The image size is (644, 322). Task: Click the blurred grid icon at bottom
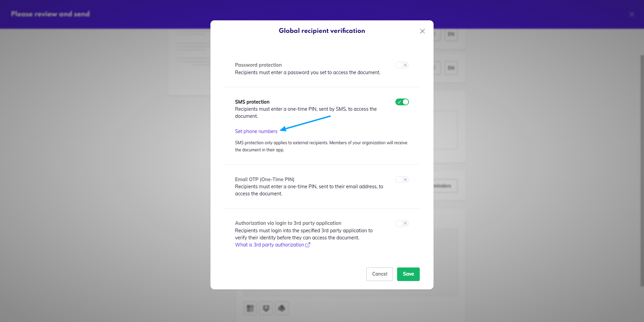pos(250,308)
